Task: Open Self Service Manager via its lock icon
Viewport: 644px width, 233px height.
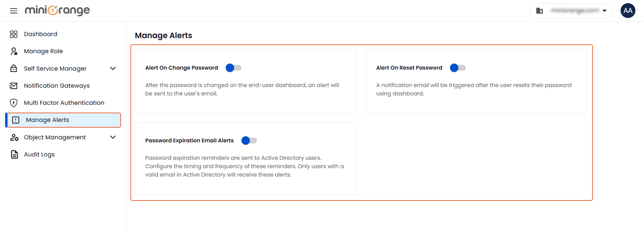Action: tap(14, 68)
